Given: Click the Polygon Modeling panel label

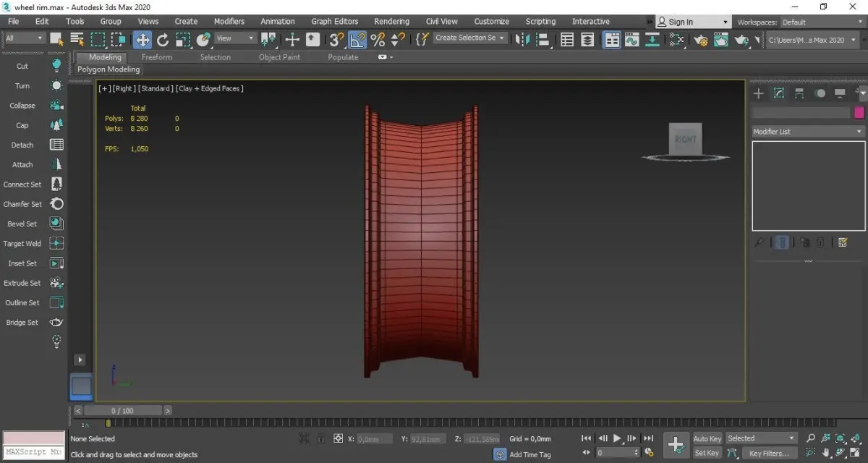Looking at the screenshot, I should [109, 69].
